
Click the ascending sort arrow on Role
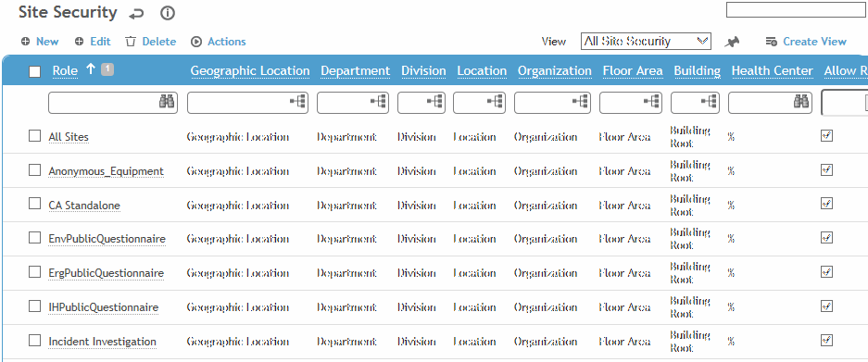click(91, 69)
